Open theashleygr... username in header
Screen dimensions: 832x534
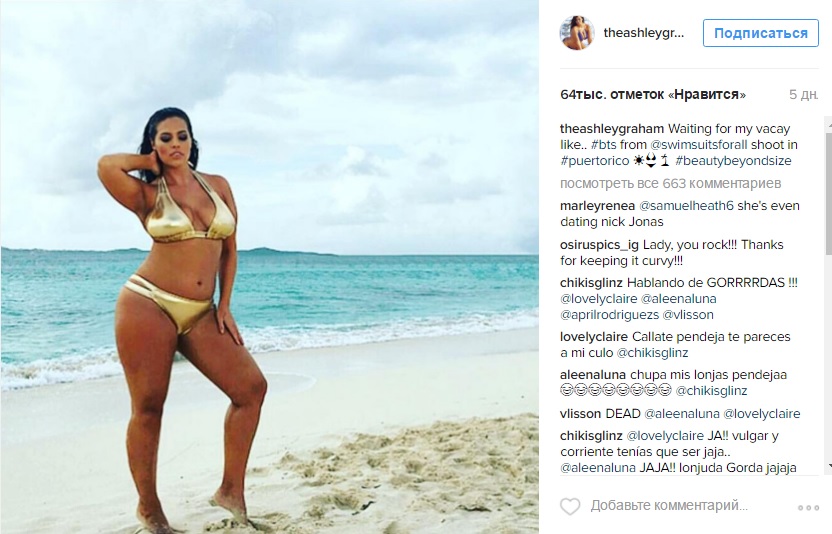[644, 33]
